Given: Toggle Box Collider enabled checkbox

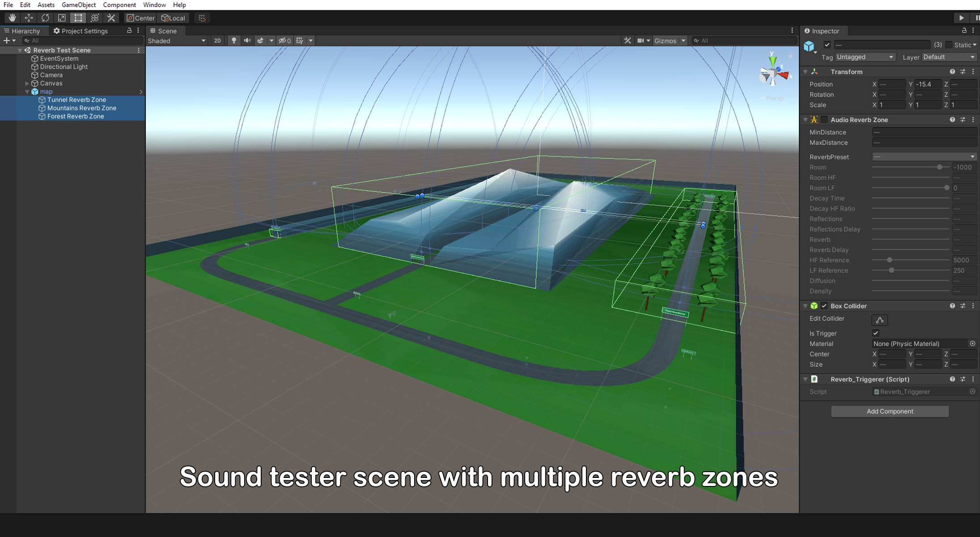Looking at the screenshot, I should tap(824, 306).
